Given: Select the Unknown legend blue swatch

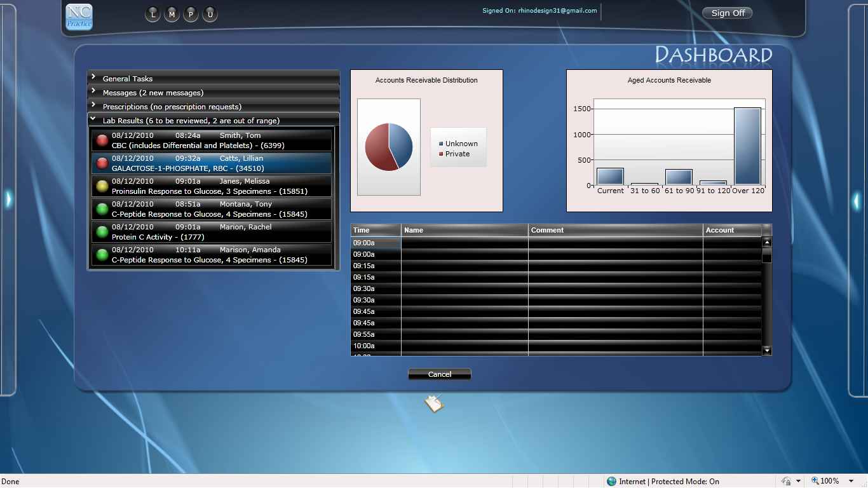Looking at the screenshot, I should tap(441, 144).
